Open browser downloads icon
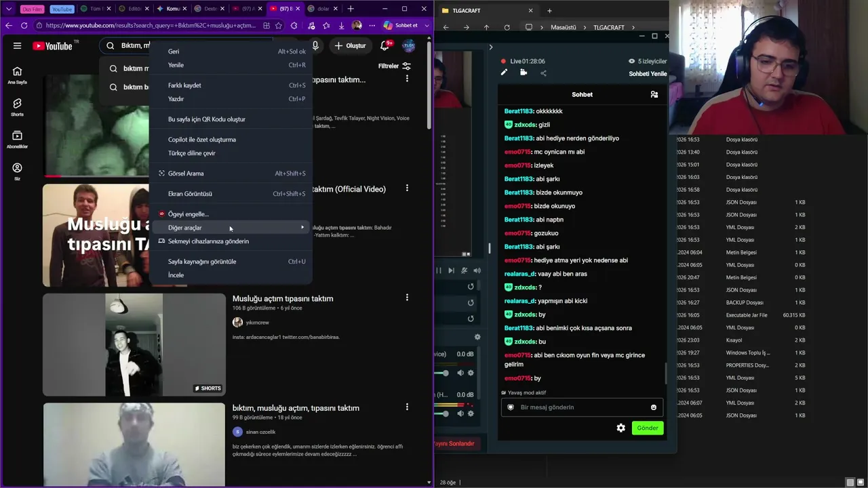Image resolution: width=868 pixels, height=488 pixels. point(341,25)
